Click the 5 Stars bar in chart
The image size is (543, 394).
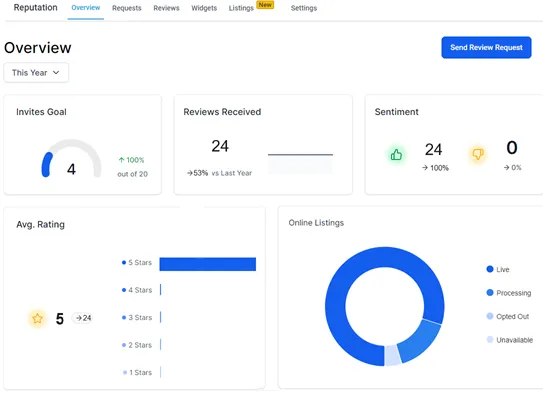coord(208,264)
